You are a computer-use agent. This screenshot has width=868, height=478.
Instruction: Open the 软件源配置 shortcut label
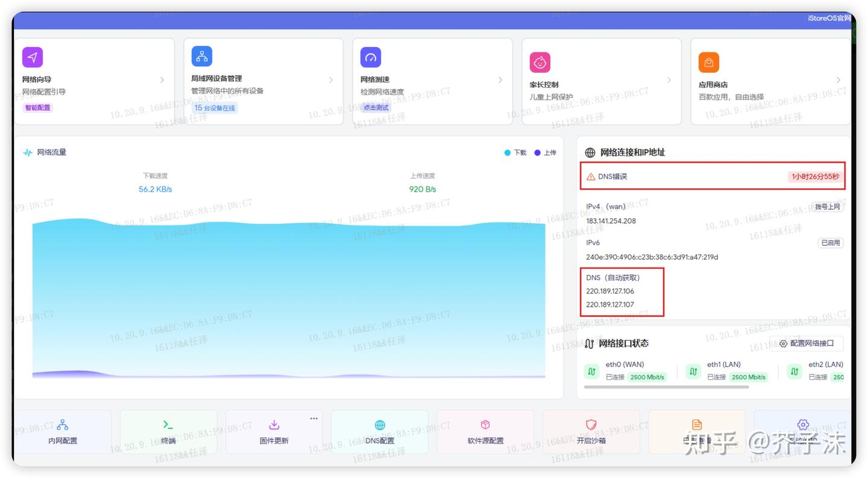click(485, 441)
